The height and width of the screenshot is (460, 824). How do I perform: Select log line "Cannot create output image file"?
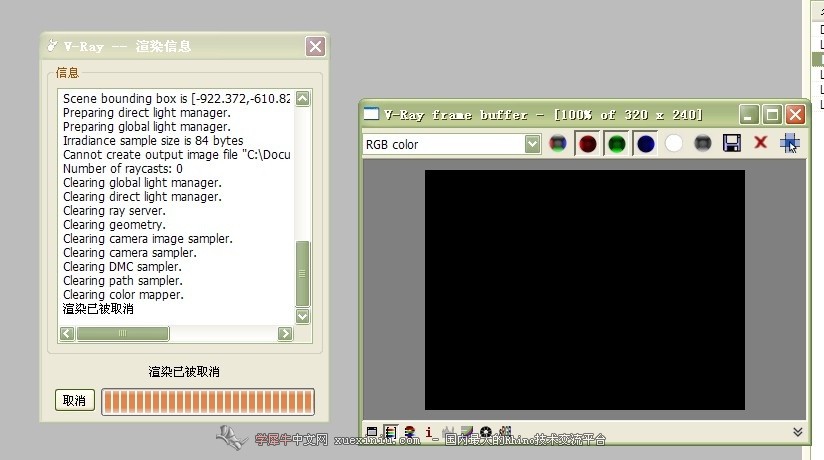click(177, 155)
